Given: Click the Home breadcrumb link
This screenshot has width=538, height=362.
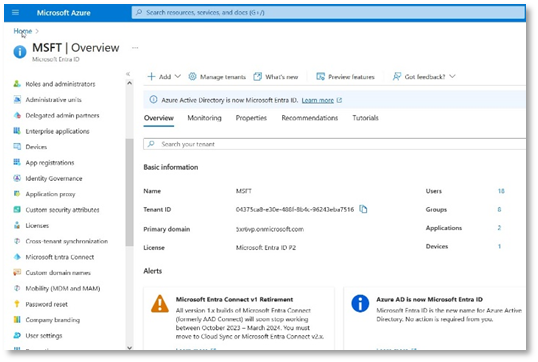Looking at the screenshot, I should (x=23, y=31).
